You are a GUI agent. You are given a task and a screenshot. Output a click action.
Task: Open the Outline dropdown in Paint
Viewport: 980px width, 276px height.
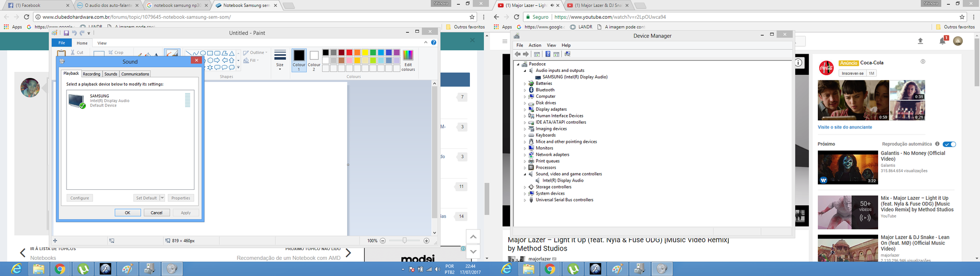[256, 53]
